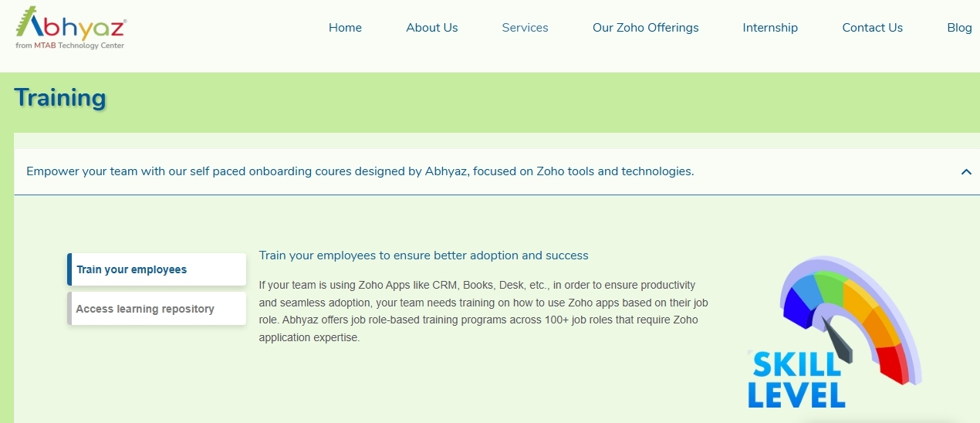Click the 'SKILL LEVEL' text graphic
The height and width of the screenshot is (423, 980).
pyautogui.click(x=796, y=381)
